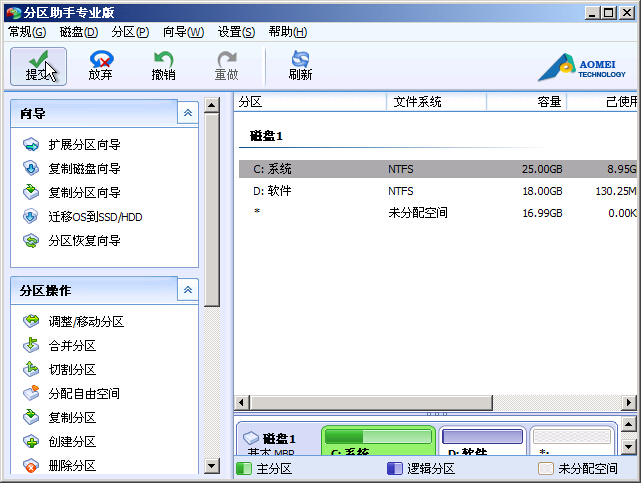Click the 复制分区 icon
This screenshot has height=483, width=641.
click(31, 418)
